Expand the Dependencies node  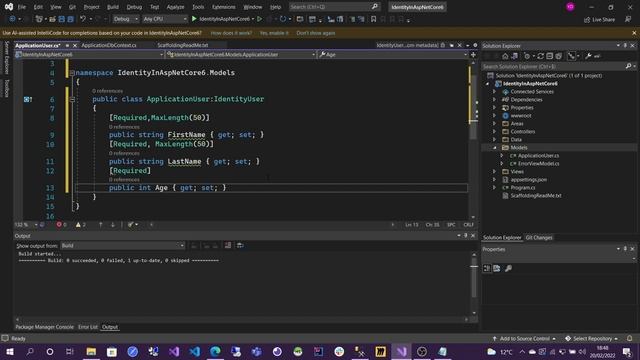tap(494, 100)
